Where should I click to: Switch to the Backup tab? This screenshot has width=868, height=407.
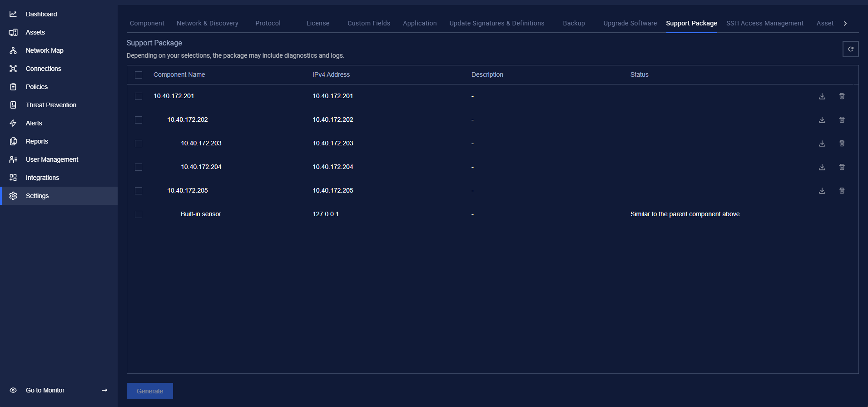(x=574, y=23)
